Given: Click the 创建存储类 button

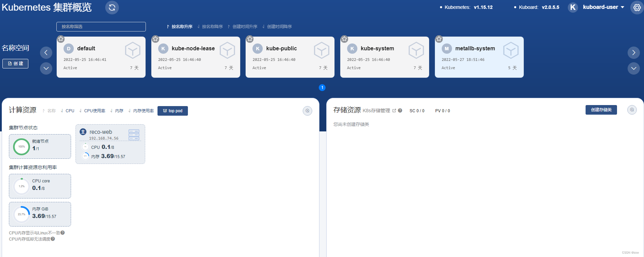Looking at the screenshot, I should click(x=601, y=110).
